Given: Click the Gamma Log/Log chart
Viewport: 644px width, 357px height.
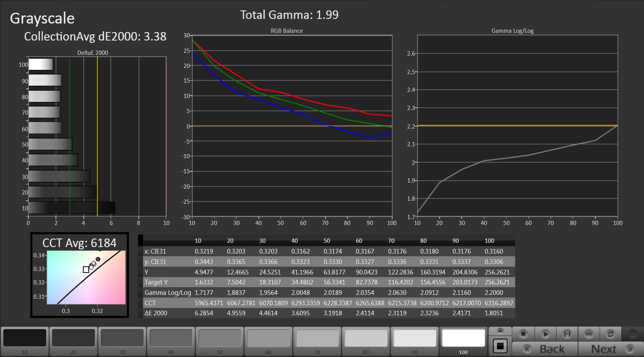Looking at the screenshot, I should [518, 126].
